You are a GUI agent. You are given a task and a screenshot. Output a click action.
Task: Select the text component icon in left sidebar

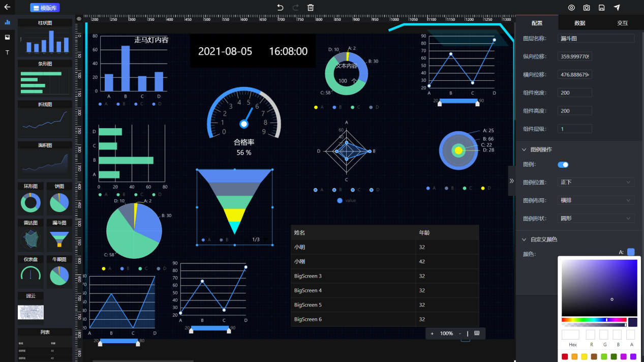pyautogui.click(x=7, y=52)
